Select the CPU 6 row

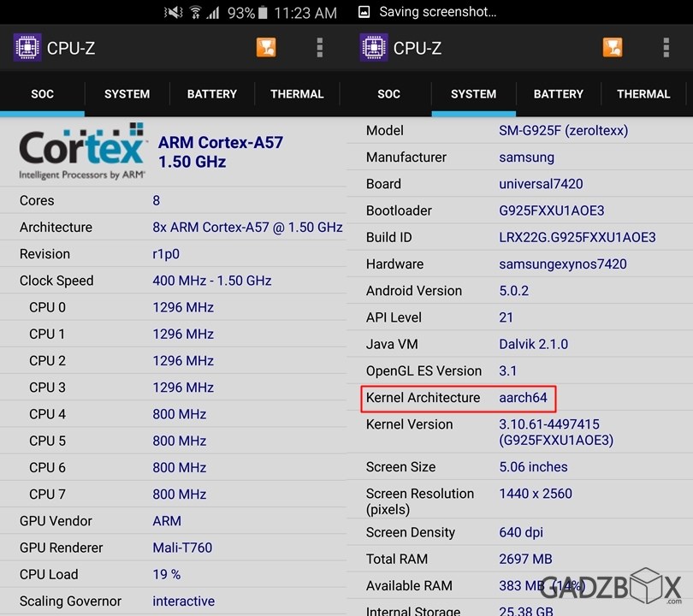tap(173, 467)
